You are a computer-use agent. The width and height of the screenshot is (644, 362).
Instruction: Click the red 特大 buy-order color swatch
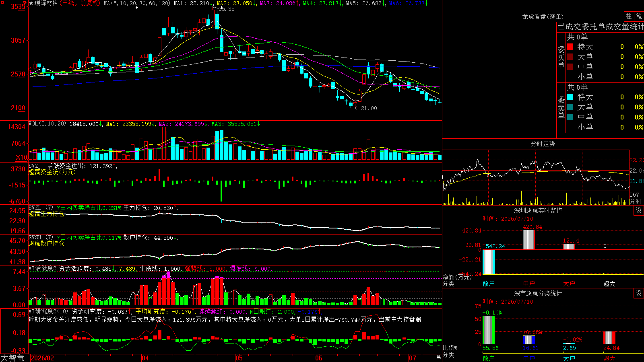pyautogui.click(x=570, y=47)
